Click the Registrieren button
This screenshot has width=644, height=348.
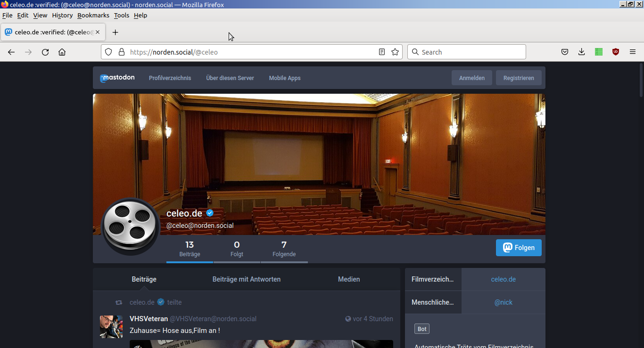pos(519,78)
